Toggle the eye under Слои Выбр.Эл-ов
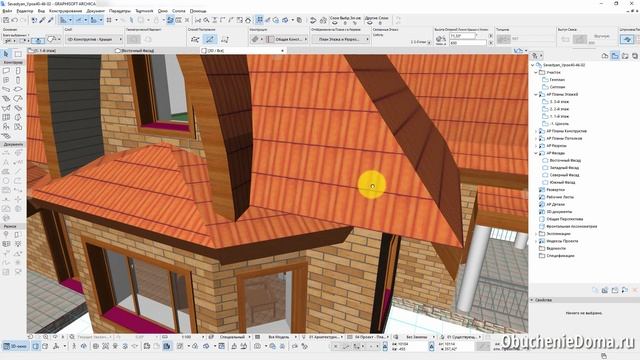This screenshot has width=640, height=360. (335, 23)
